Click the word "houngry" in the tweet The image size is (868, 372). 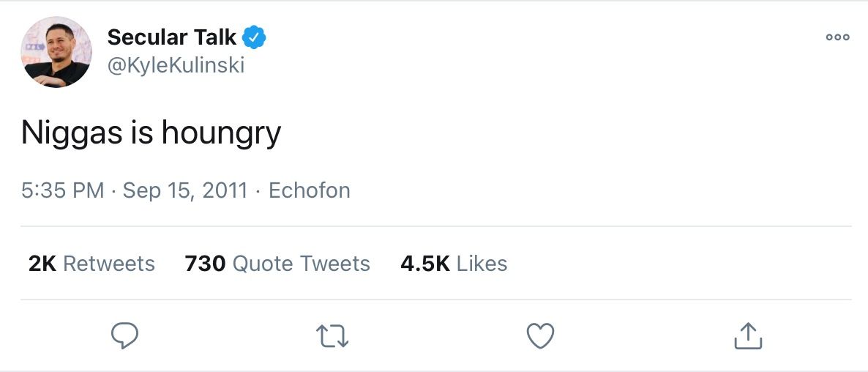tap(221, 135)
